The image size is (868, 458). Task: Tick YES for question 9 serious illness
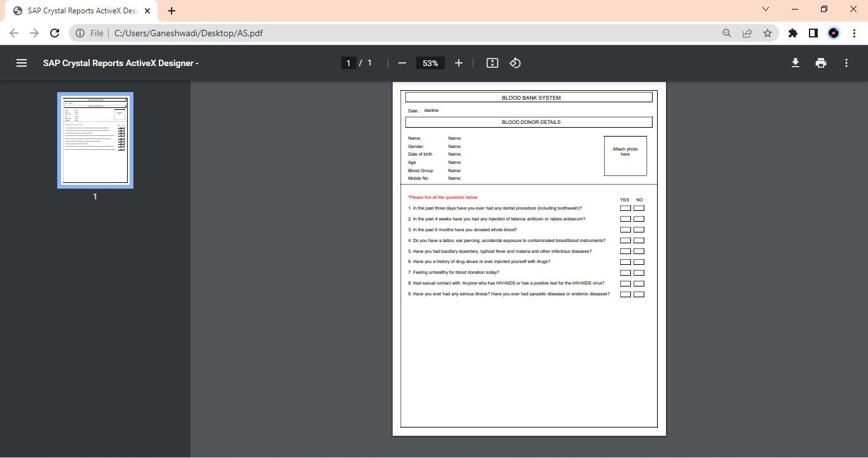625,294
